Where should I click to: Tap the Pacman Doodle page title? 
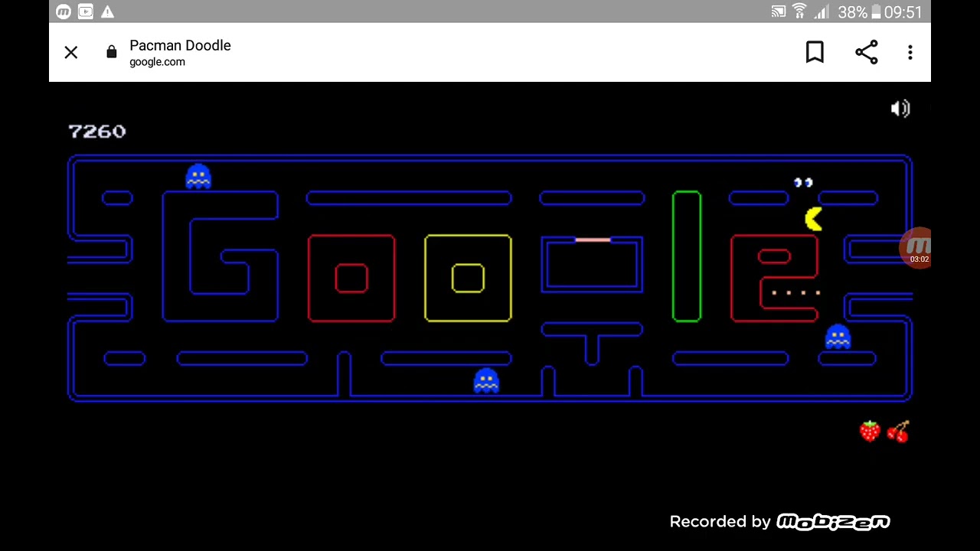point(180,45)
